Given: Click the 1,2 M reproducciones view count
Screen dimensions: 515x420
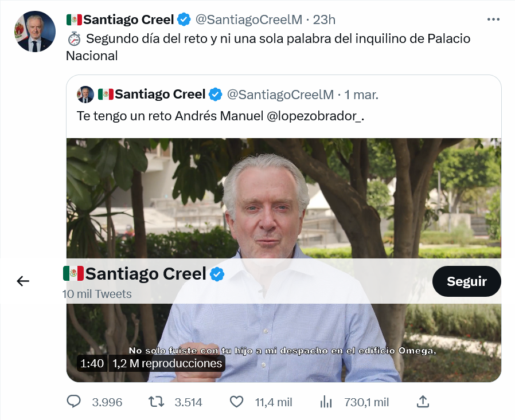Looking at the screenshot, I should pos(167,363).
